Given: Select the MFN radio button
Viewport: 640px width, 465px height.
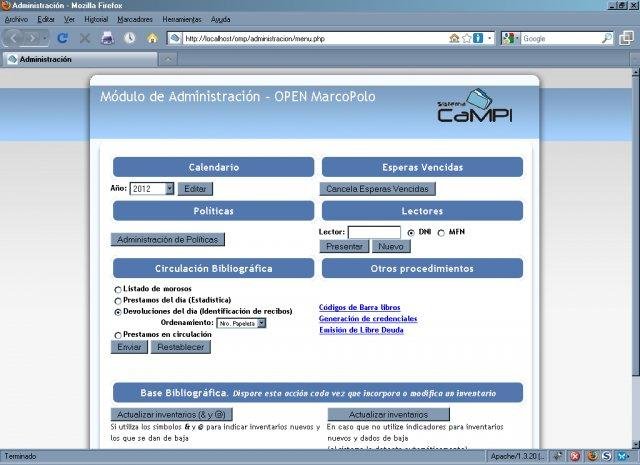Looking at the screenshot, I should [x=441, y=233].
